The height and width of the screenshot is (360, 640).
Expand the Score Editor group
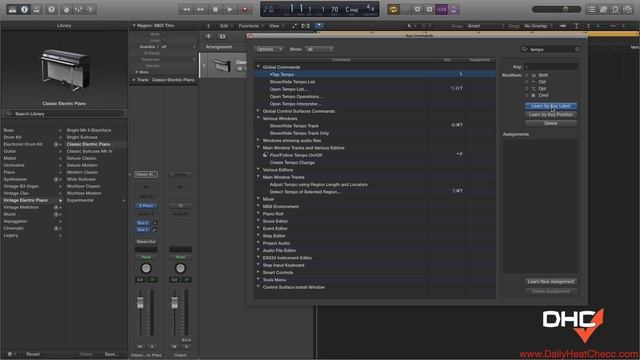point(258,221)
